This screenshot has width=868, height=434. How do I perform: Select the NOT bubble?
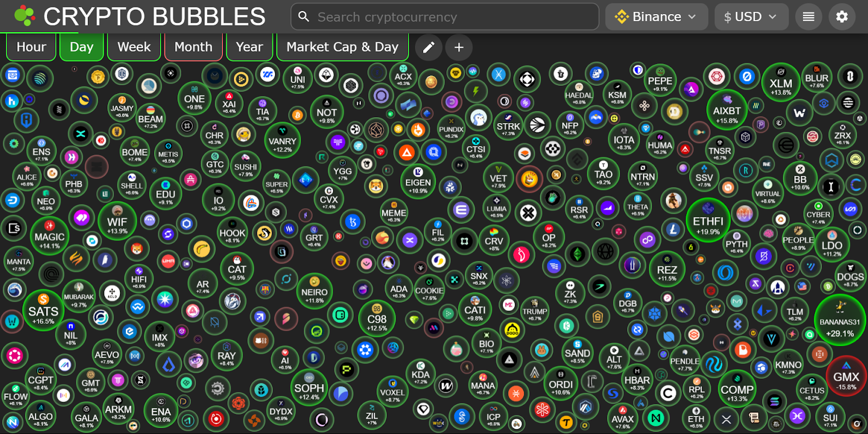[327, 112]
